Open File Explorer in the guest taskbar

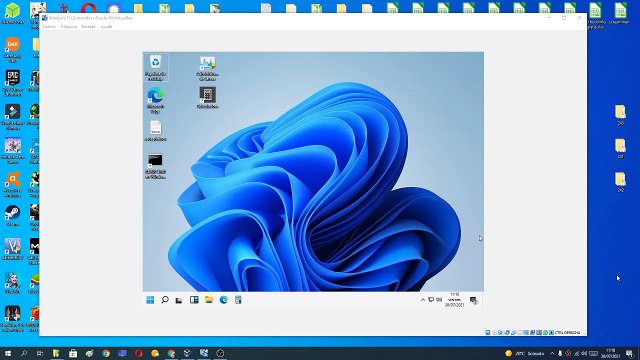pos(209,300)
